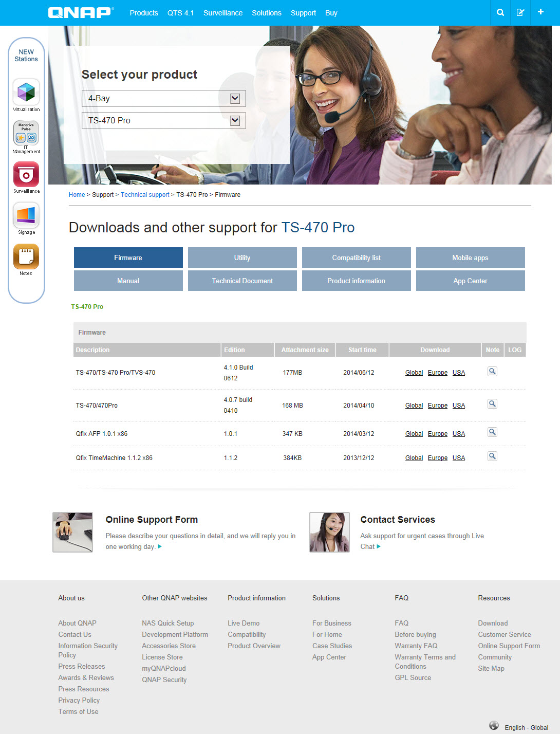This screenshot has height=734, width=560.
Task: Download 4.1.0 Build 0612 from Europe
Action: [x=438, y=373]
